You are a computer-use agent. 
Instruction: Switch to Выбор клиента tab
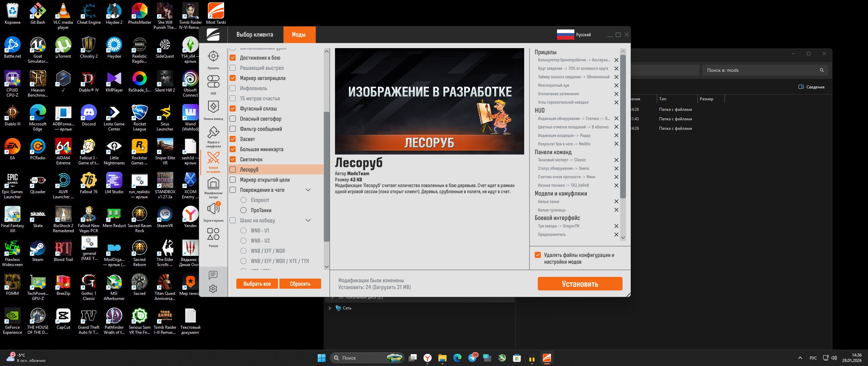pyautogui.click(x=255, y=35)
